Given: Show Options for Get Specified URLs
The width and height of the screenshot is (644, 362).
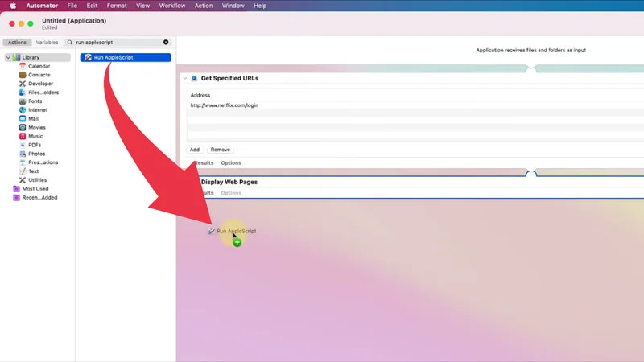Looking at the screenshot, I should tap(231, 163).
